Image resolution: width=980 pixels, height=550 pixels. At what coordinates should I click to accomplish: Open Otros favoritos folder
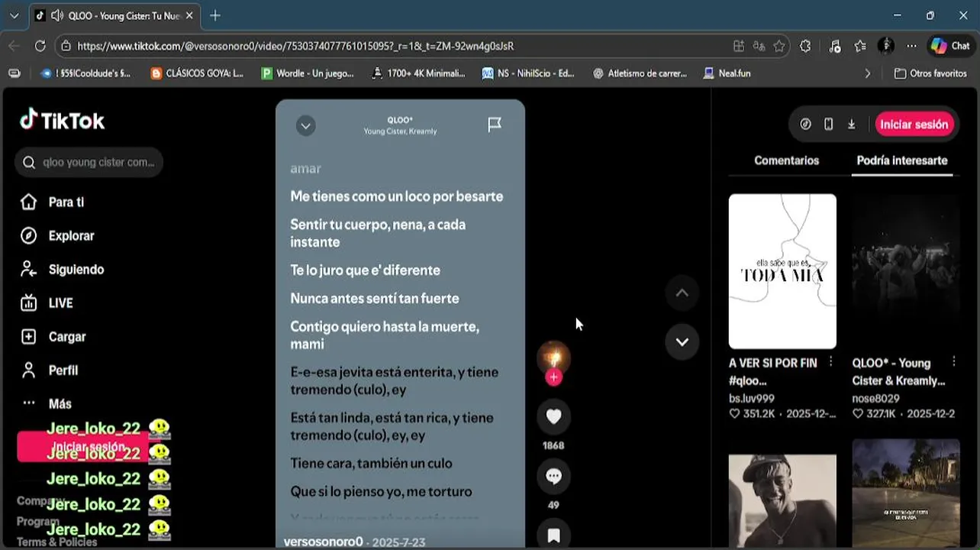click(x=930, y=73)
